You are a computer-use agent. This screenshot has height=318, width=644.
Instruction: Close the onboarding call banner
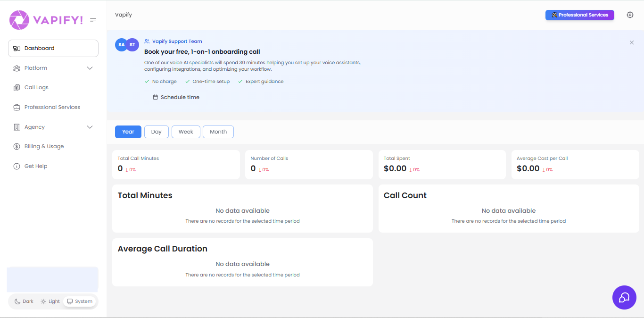pos(632,42)
